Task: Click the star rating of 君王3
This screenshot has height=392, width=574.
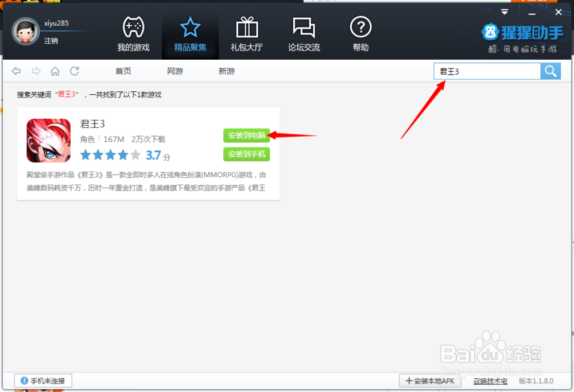Action: [x=110, y=155]
